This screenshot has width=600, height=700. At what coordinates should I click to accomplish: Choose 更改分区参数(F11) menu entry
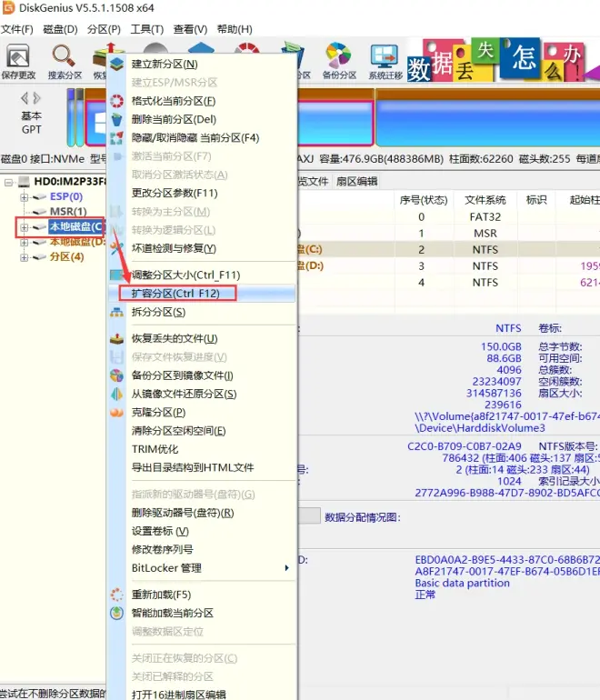202,194
